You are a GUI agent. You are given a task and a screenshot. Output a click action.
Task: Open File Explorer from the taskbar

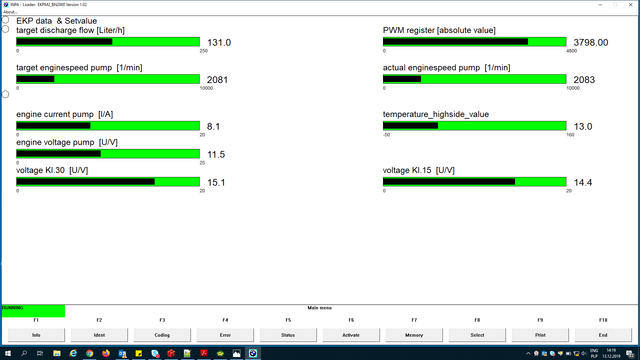pyautogui.click(x=57, y=353)
